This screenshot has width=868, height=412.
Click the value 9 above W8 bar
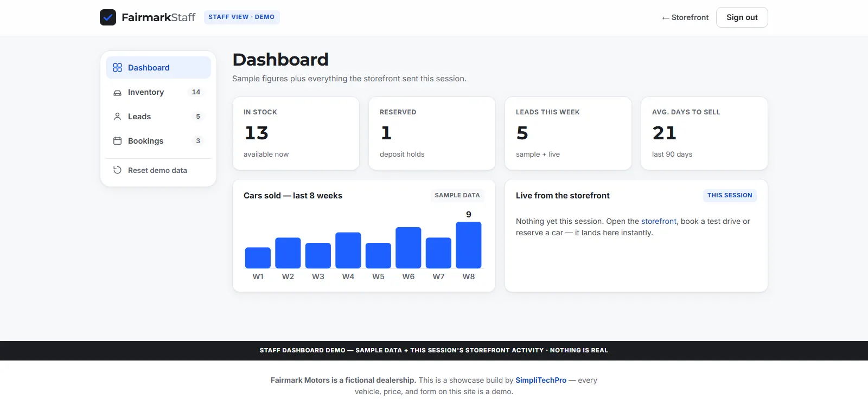[x=469, y=215]
